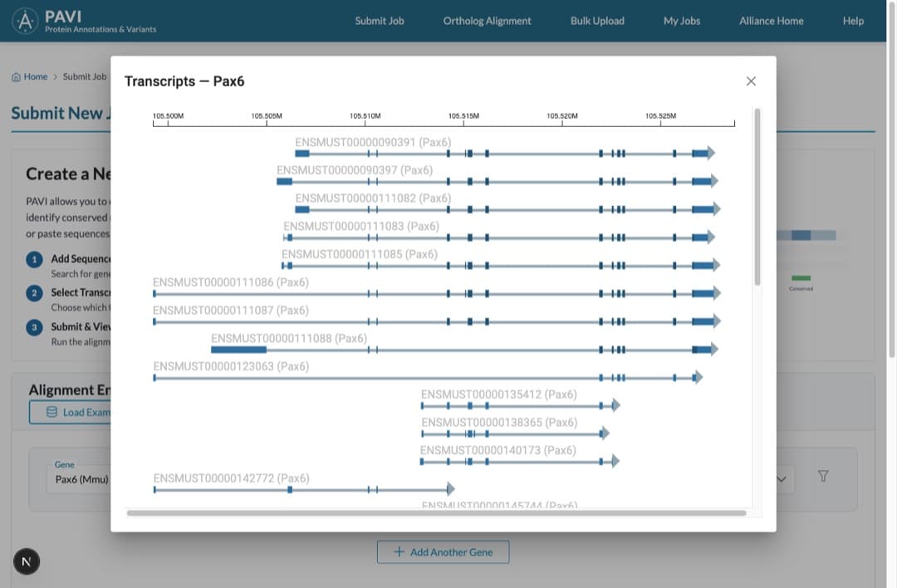Click the first exon of ENSMUST00000090397

[284, 181]
